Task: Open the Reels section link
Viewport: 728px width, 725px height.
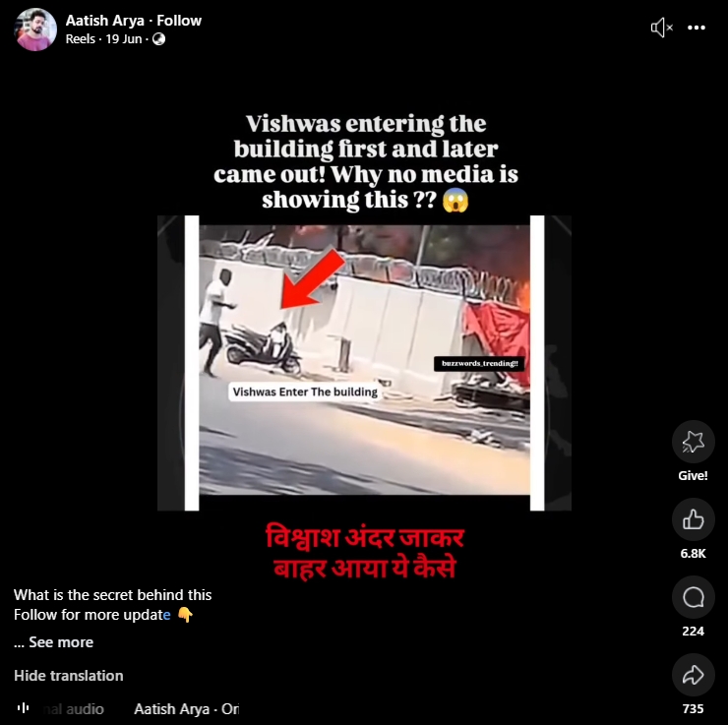Action: pyautogui.click(x=81, y=39)
